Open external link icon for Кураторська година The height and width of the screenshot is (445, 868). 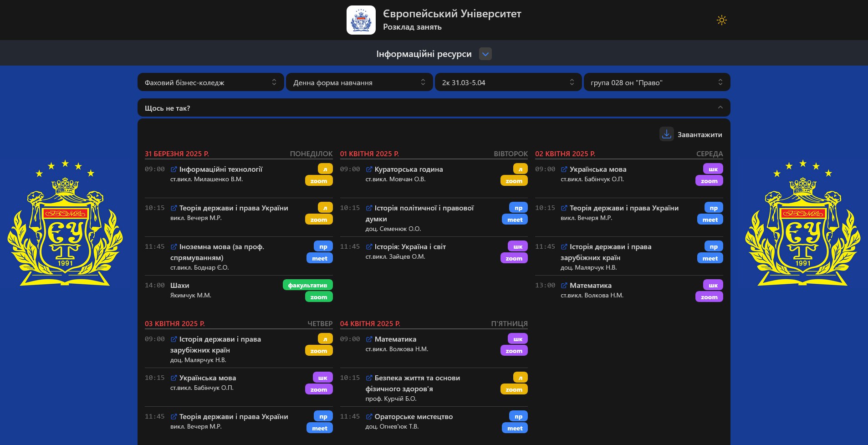[x=369, y=169]
